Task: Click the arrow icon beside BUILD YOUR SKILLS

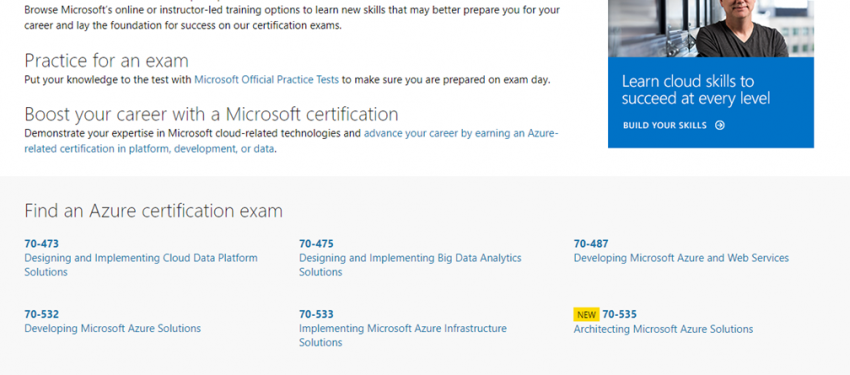Action: pos(719,125)
